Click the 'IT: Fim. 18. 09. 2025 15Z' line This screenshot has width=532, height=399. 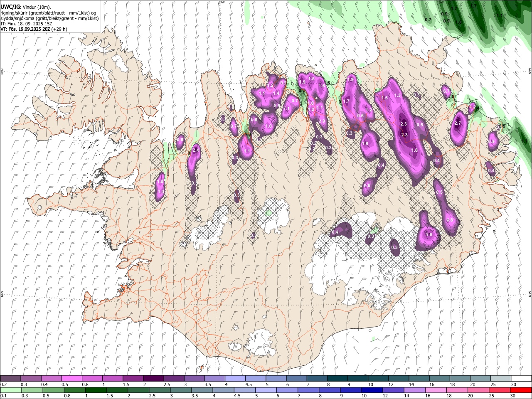click(x=26, y=24)
